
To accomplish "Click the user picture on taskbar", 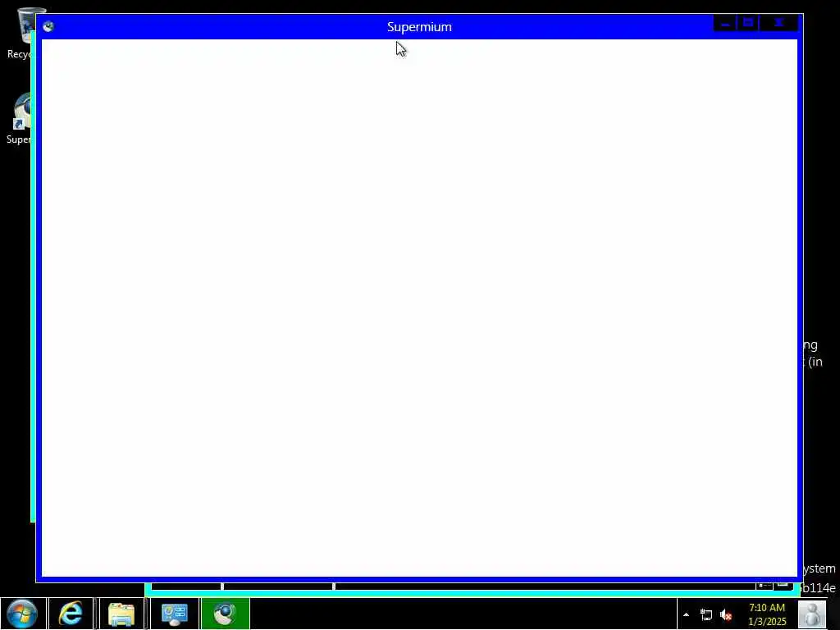I will 812,614.
